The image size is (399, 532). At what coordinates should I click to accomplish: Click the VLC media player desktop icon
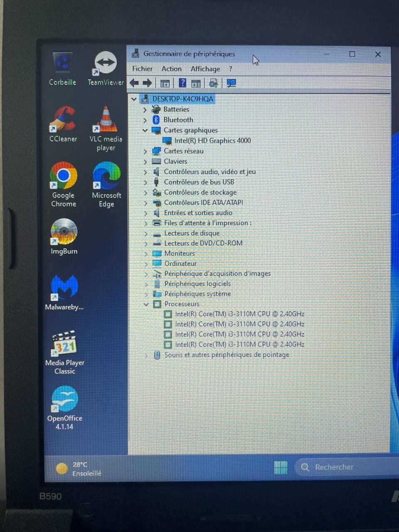106,128
